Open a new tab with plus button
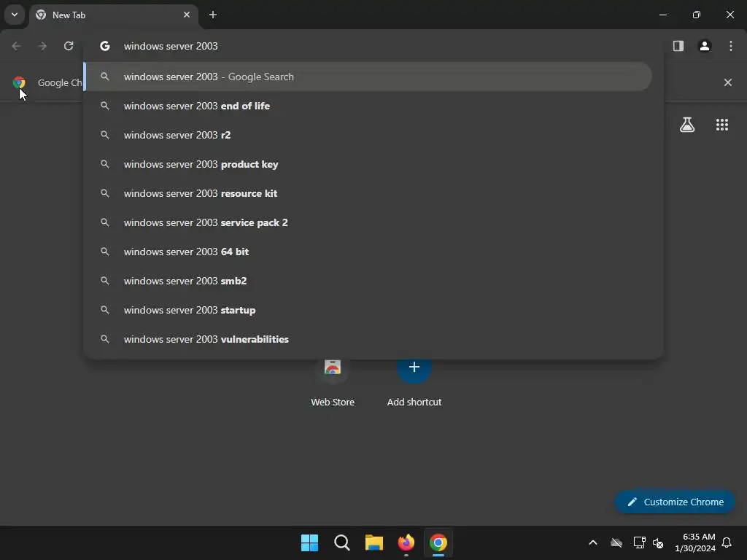The width and height of the screenshot is (747, 560). pyautogui.click(x=213, y=15)
